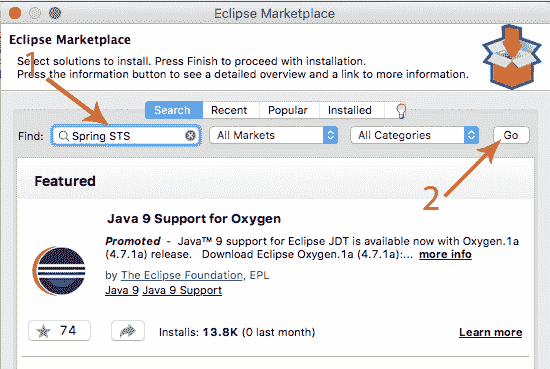Switch to the Popular tab

(x=288, y=110)
